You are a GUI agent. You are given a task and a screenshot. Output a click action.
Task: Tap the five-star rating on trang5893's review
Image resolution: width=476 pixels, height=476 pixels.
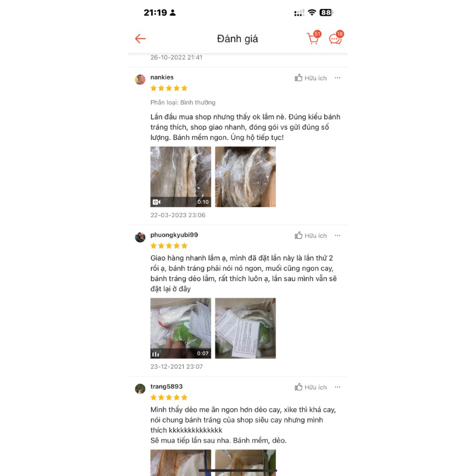(x=169, y=397)
